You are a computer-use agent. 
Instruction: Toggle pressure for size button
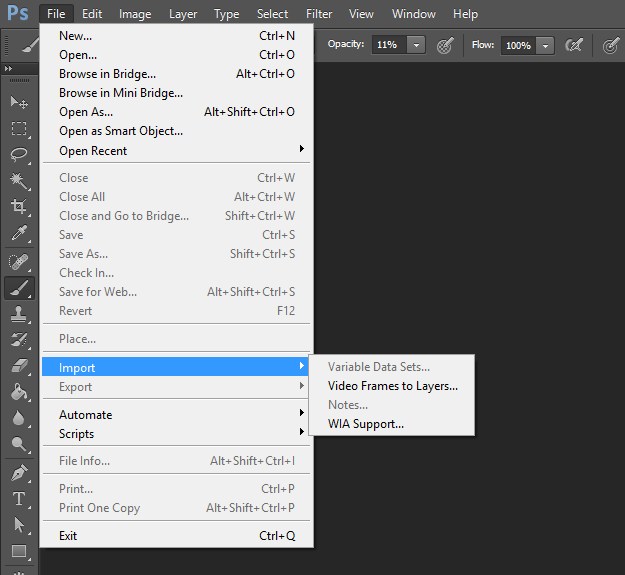611,45
